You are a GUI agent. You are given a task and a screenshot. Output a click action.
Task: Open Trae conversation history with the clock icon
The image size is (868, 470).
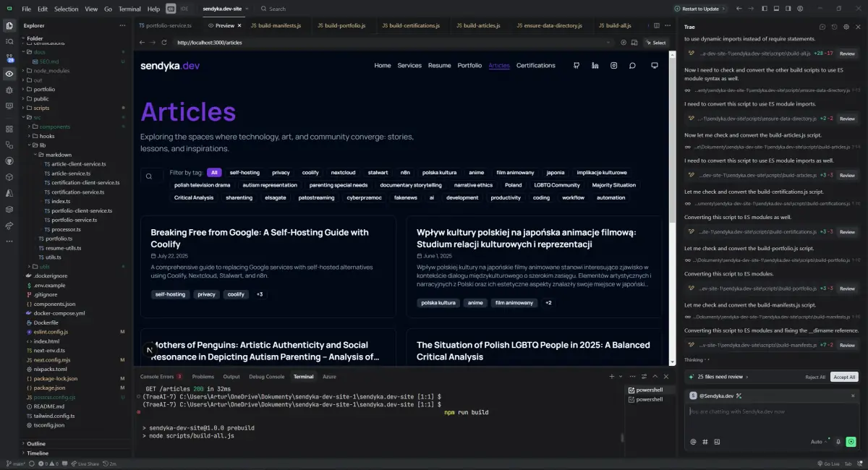pyautogui.click(x=834, y=27)
